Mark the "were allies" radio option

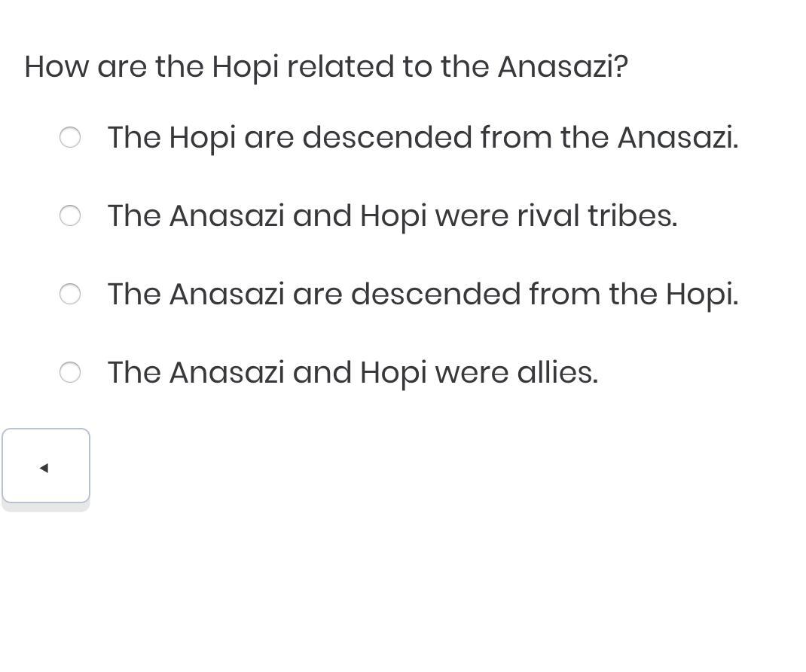tap(70, 372)
